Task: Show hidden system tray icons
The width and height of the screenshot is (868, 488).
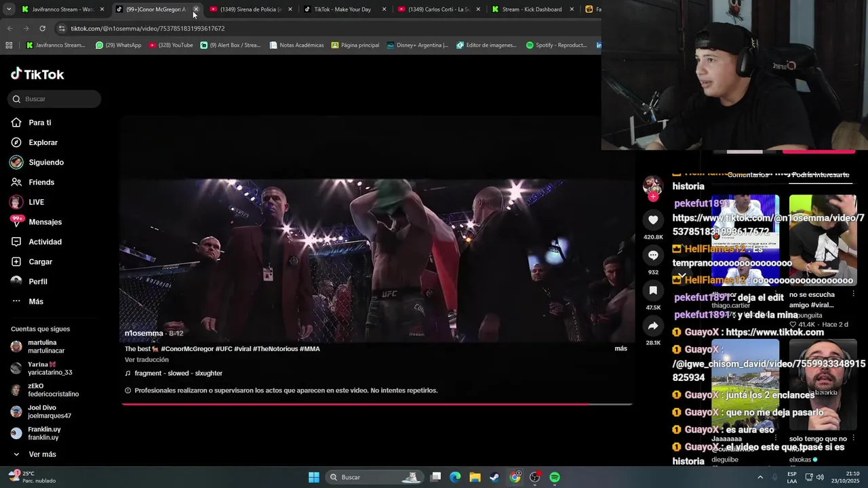Action: click(760, 477)
